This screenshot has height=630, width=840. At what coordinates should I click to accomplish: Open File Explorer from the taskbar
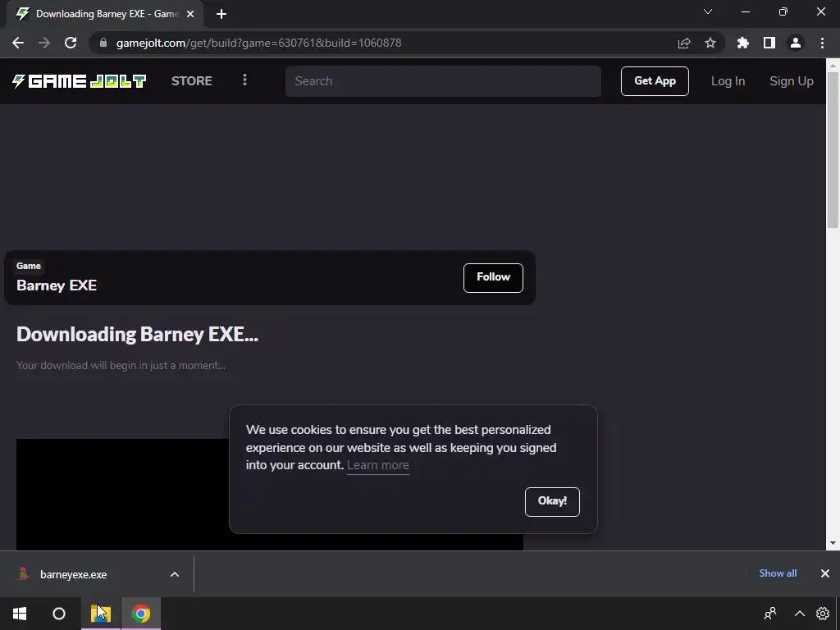pos(101,614)
